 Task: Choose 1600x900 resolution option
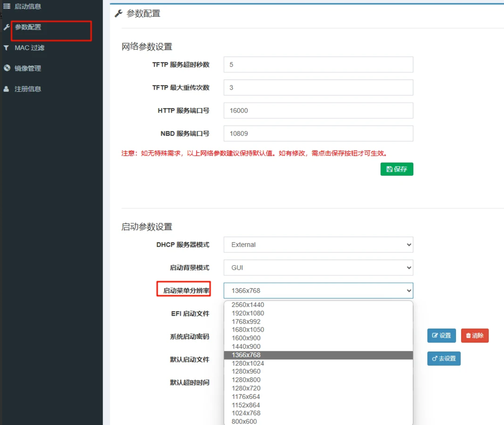[x=318, y=338]
